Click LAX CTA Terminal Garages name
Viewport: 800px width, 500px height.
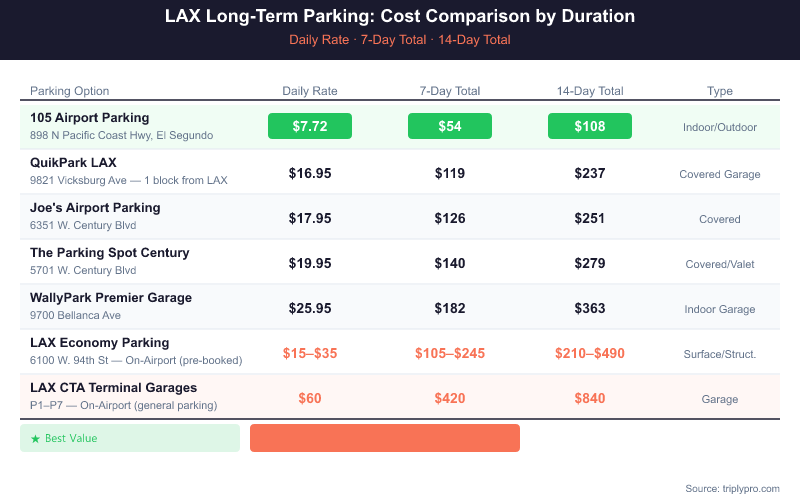pos(113,388)
